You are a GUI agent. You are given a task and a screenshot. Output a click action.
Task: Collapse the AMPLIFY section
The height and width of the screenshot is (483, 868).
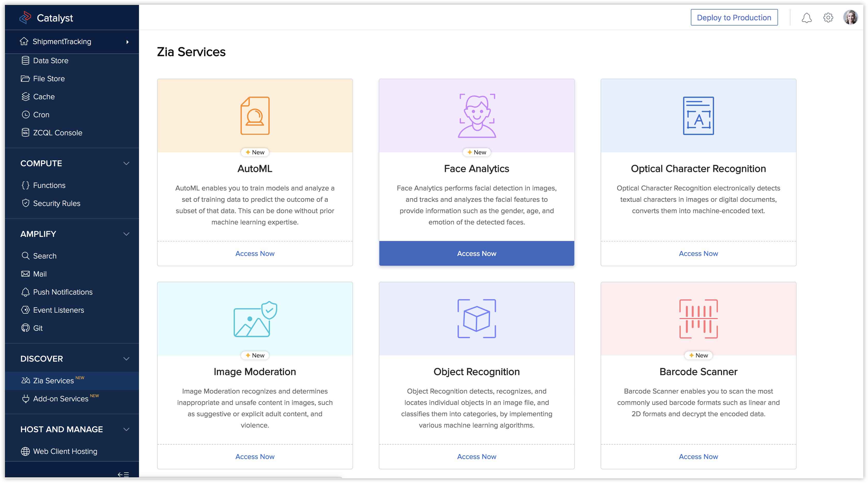127,234
